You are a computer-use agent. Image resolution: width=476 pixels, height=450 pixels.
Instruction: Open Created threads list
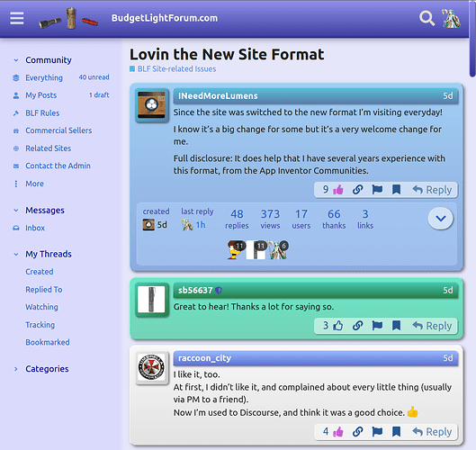[40, 272]
